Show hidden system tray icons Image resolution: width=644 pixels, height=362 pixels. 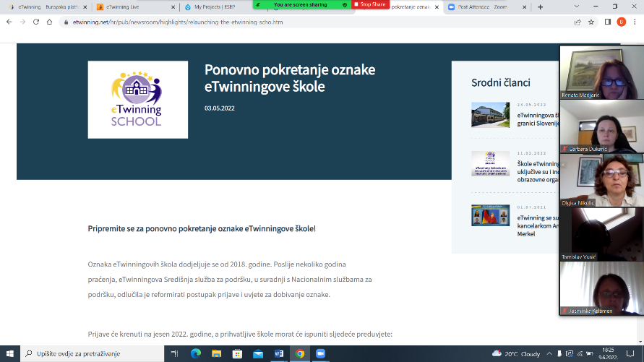pyautogui.click(x=549, y=353)
